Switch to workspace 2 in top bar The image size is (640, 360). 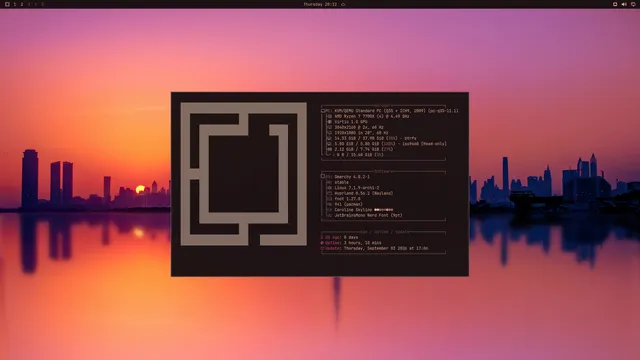(x=22, y=4)
